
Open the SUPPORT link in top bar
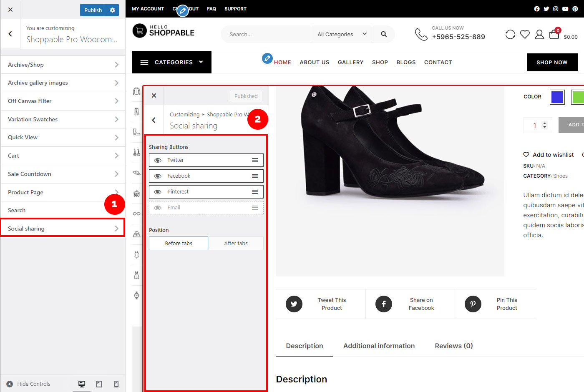[235, 9]
